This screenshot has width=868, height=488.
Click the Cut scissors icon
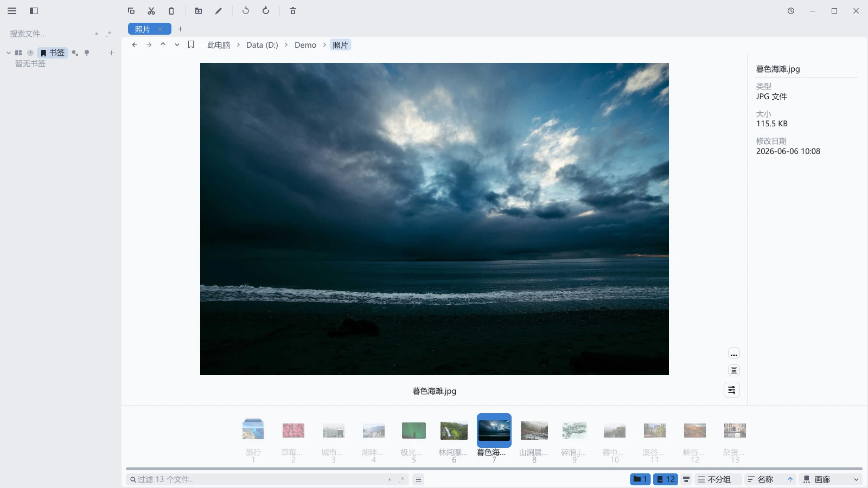click(151, 11)
